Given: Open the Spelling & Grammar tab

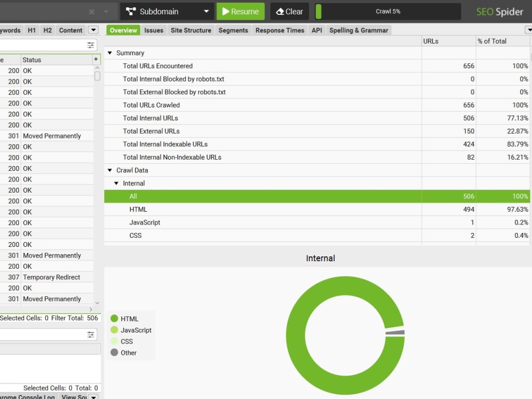Looking at the screenshot, I should click(359, 30).
